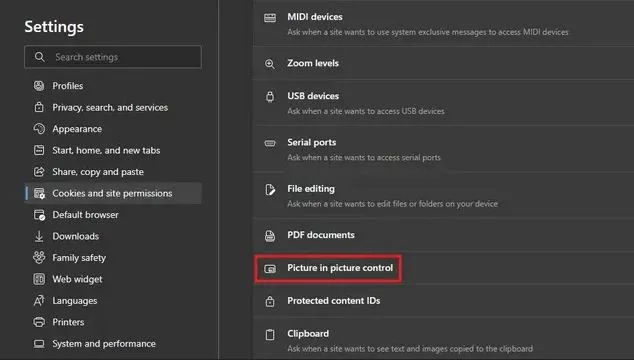Image resolution: width=634 pixels, height=360 pixels.
Task: Click the Search settings input field
Action: click(113, 57)
